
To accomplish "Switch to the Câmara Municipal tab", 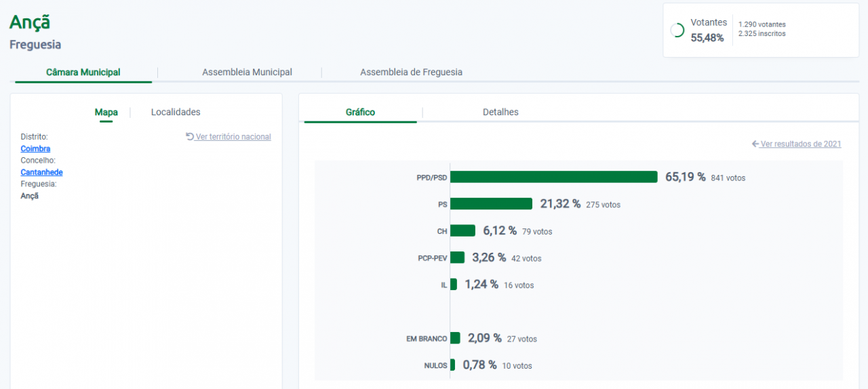I will 83,73.
